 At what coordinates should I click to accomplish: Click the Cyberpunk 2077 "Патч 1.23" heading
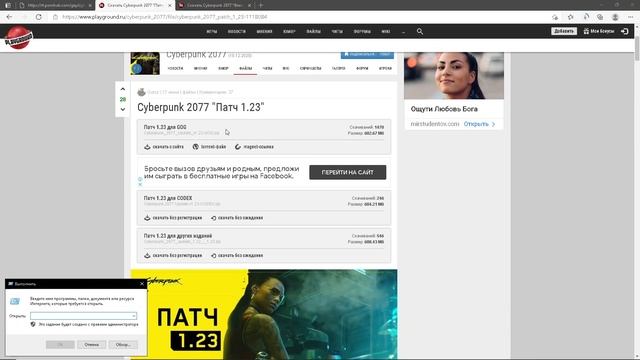point(201,107)
